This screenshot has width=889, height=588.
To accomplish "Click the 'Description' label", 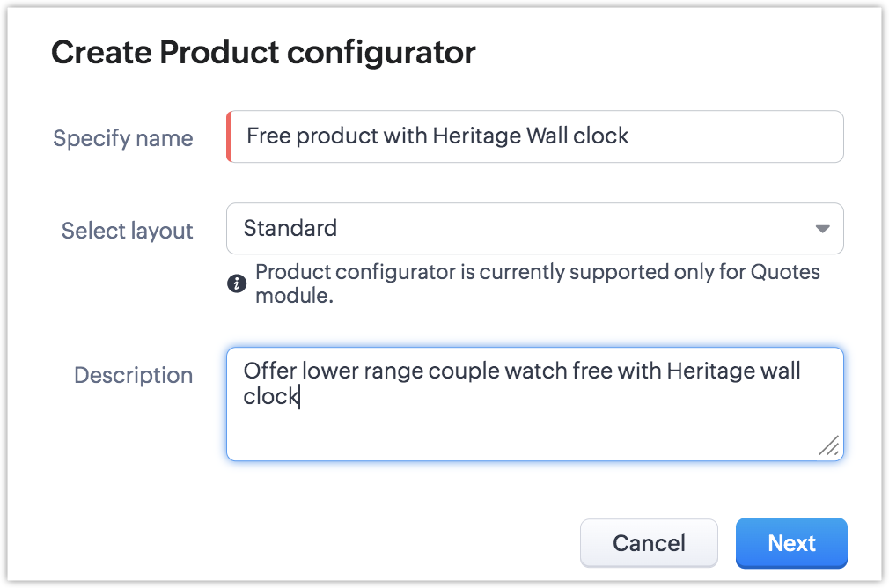I will 133,375.
